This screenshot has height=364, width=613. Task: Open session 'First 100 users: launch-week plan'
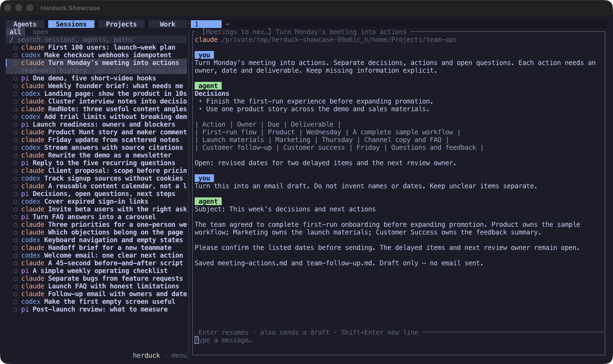coord(96,47)
